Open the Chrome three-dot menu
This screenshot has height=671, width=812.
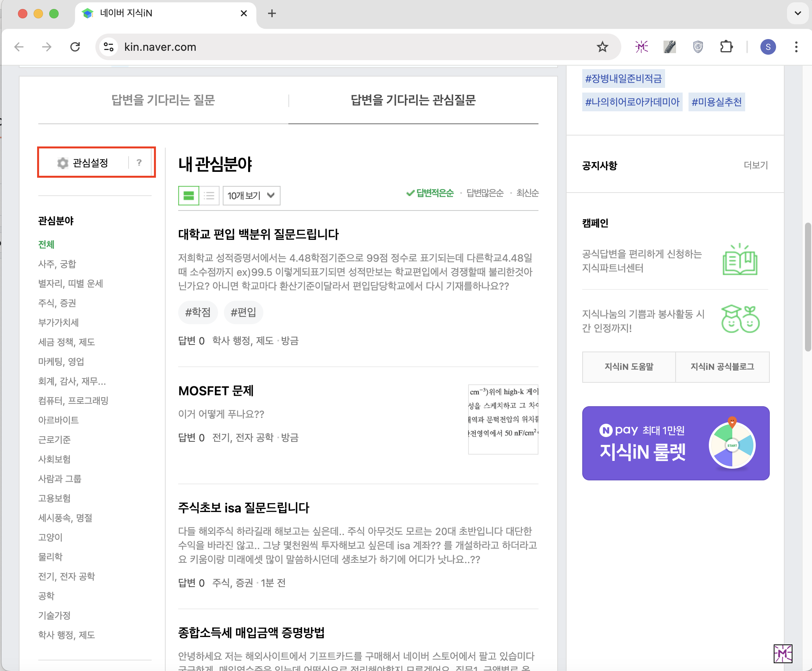(x=796, y=47)
